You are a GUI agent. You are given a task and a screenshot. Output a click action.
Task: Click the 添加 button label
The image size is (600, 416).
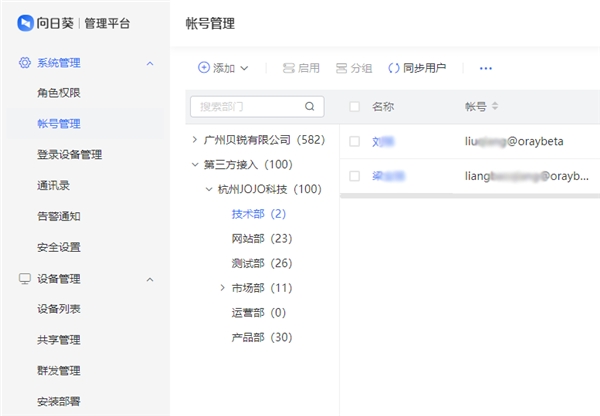click(x=224, y=68)
